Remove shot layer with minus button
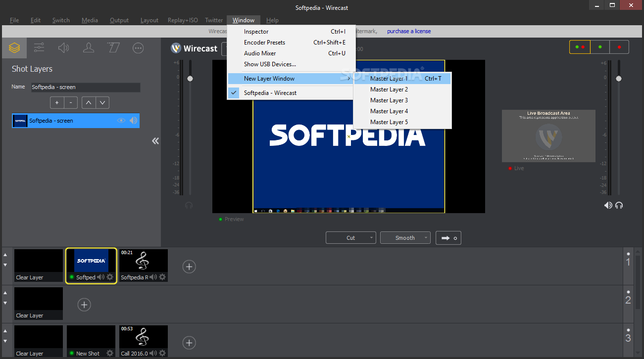The image size is (644, 359). (x=71, y=102)
